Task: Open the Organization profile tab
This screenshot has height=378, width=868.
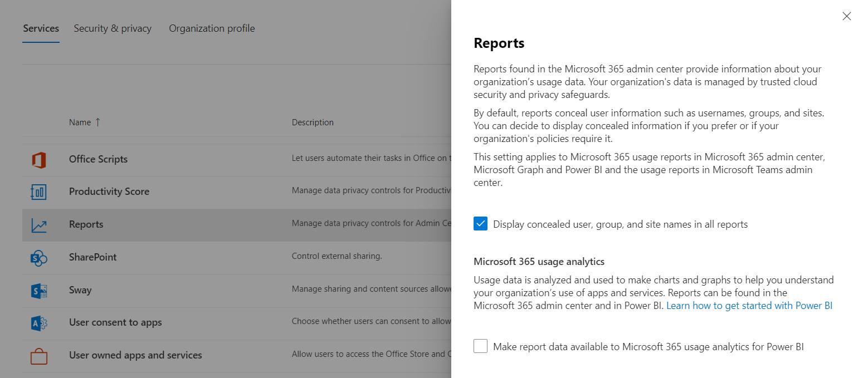Action: coord(212,28)
